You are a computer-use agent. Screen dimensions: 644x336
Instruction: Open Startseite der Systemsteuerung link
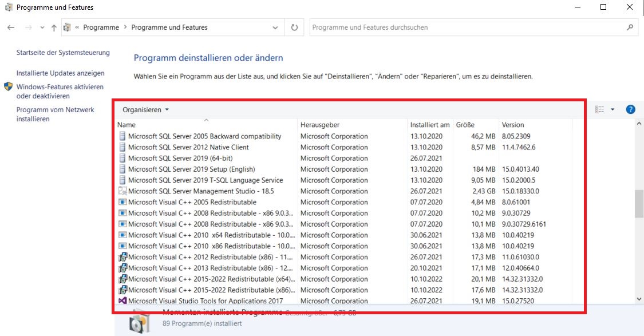[x=63, y=53]
